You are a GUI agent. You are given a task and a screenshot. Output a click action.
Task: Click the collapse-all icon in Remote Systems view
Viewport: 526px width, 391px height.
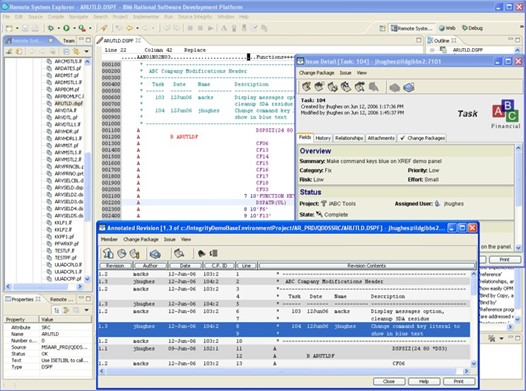tap(66, 51)
